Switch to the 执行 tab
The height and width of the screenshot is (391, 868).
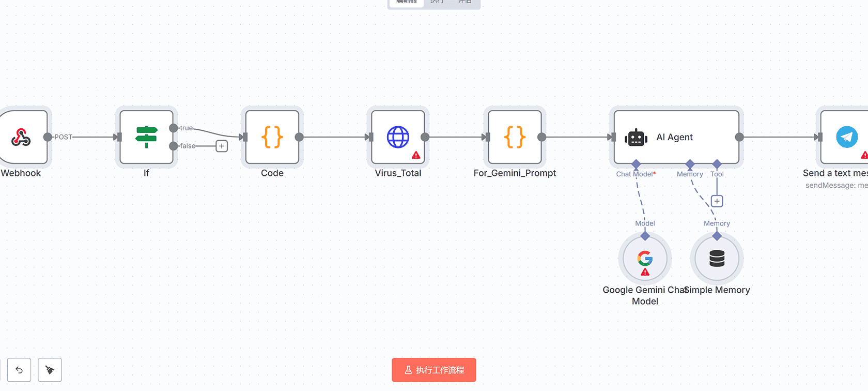(x=437, y=2)
